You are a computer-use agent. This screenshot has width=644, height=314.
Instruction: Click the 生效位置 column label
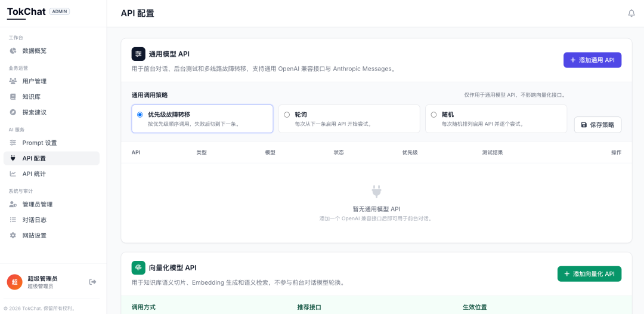point(475,307)
